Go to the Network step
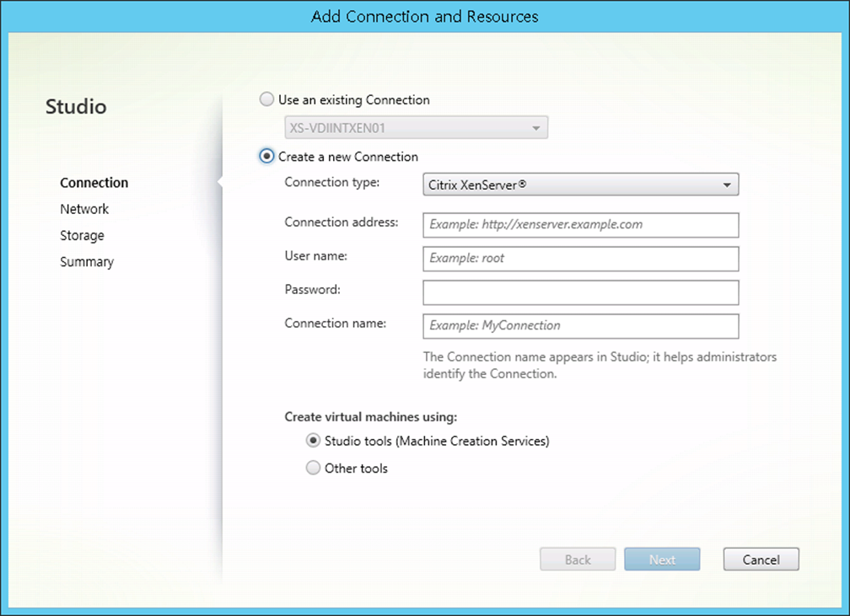 (84, 209)
